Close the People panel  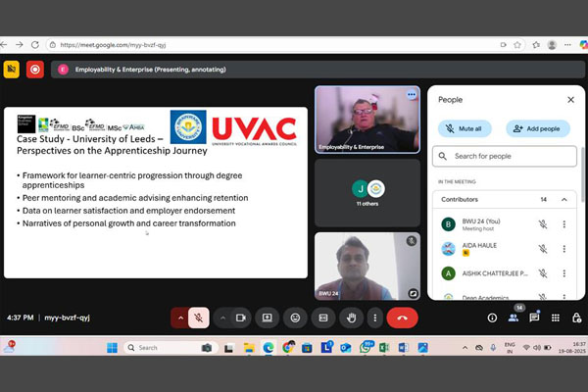coord(570,99)
